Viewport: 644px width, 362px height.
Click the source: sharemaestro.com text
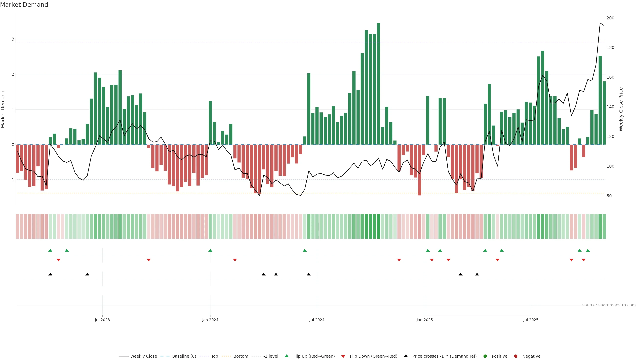pyautogui.click(x=609, y=305)
